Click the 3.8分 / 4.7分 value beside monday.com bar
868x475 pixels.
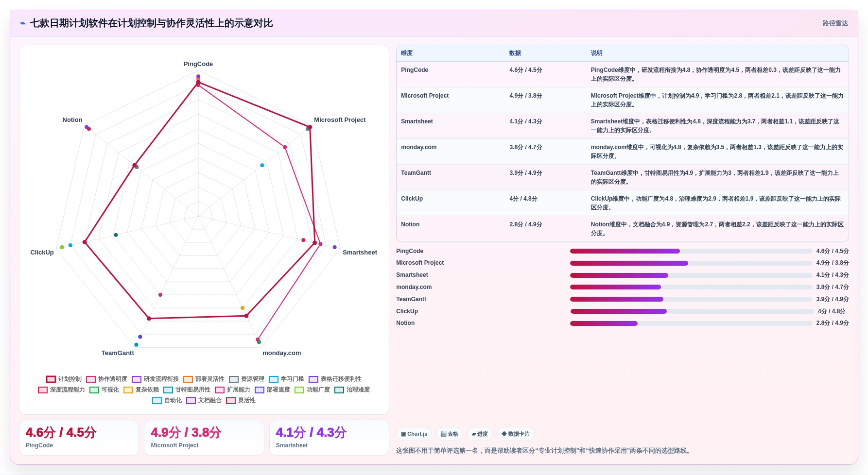[833, 287]
